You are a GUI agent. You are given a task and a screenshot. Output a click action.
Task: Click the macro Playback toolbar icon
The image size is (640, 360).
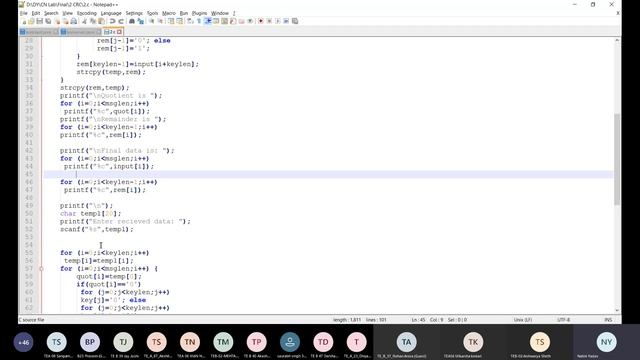tap(278, 21)
